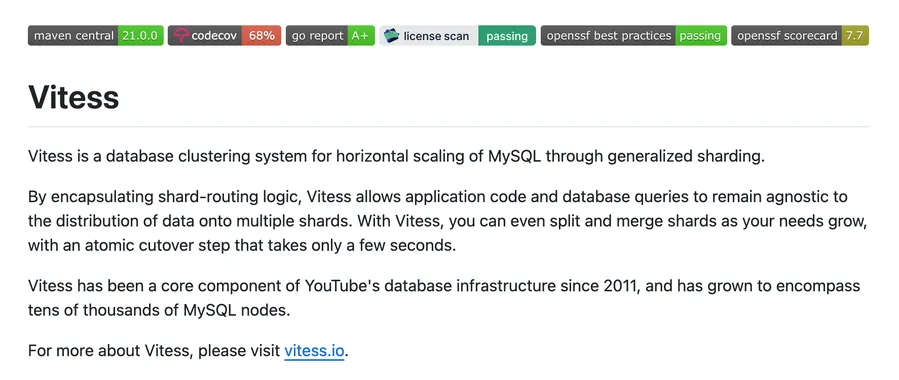Click passing status on openssf best practices
The width and height of the screenshot is (899, 380).
[x=701, y=36]
